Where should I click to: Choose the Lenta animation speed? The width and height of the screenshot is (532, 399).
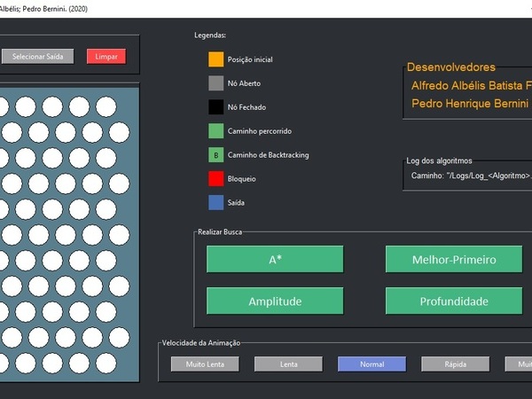pos(288,364)
